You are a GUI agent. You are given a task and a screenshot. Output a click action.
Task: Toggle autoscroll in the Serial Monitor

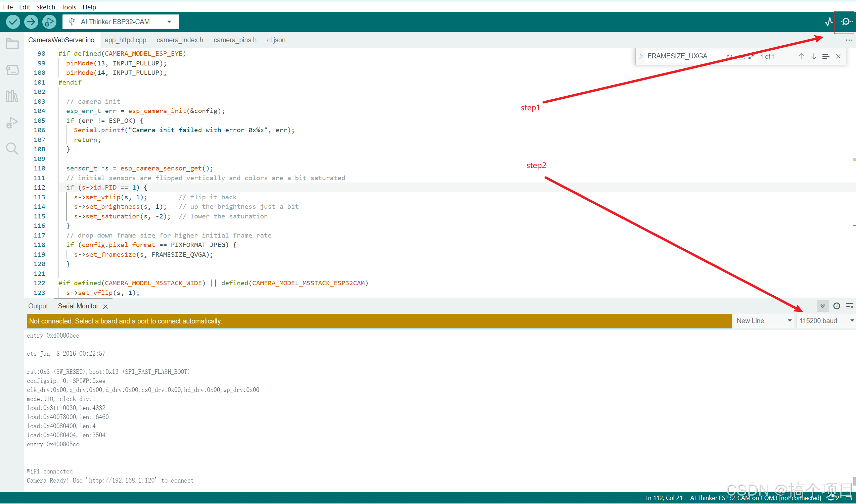[x=822, y=306]
